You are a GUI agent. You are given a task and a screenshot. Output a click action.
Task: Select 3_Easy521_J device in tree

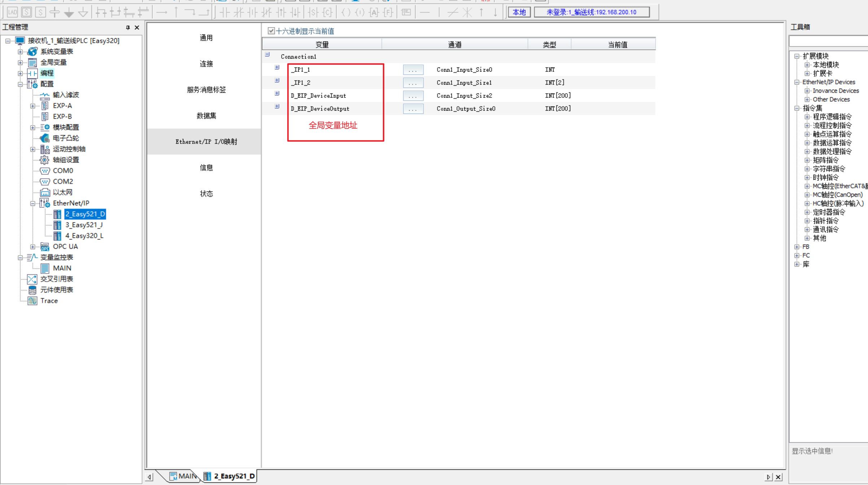pyautogui.click(x=84, y=225)
